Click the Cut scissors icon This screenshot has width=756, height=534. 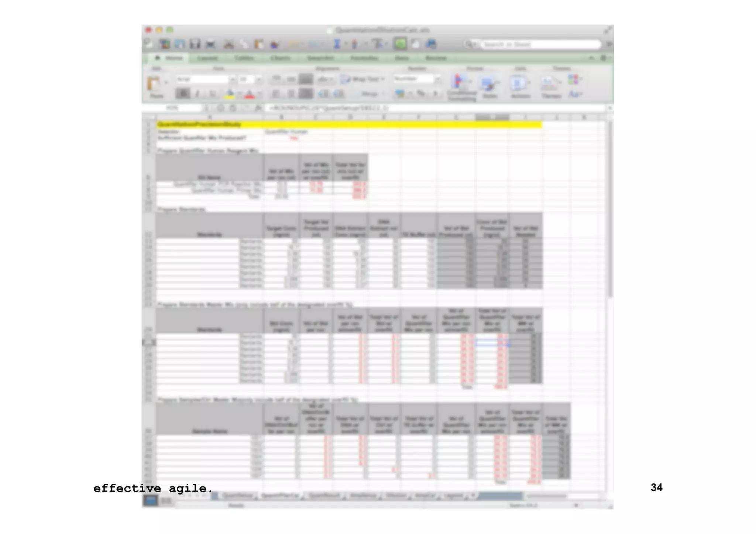(229, 45)
